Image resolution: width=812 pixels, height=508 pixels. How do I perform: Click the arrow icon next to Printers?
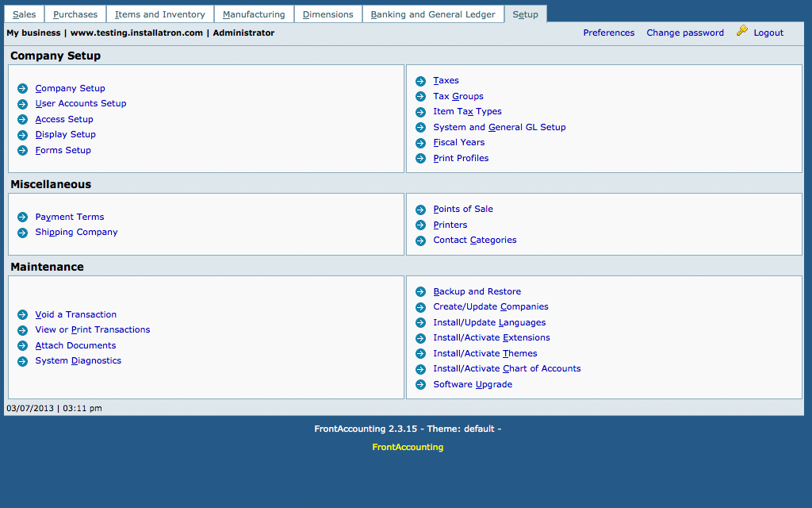click(x=420, y=225)
